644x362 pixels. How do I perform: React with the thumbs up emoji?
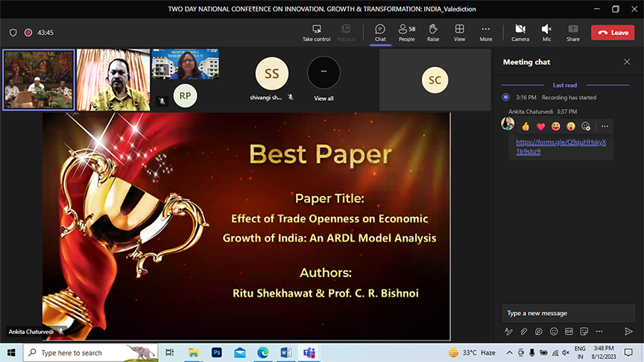(525, 127)
